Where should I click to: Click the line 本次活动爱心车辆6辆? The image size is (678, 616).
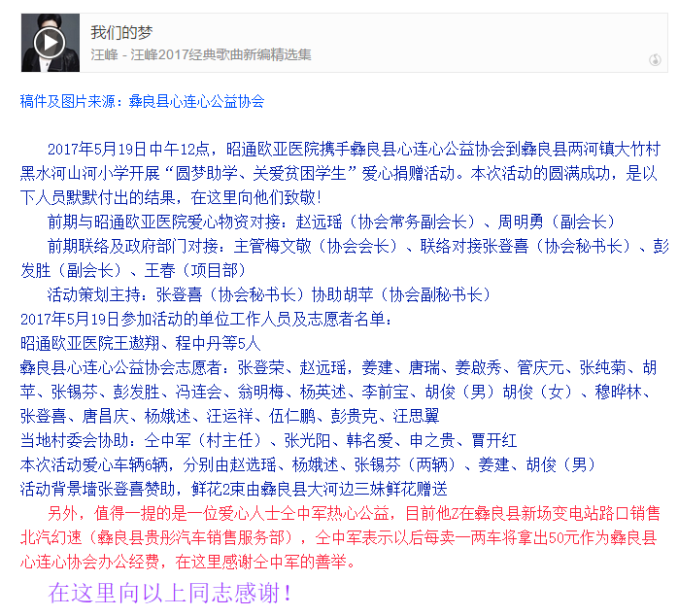[308, 464]
